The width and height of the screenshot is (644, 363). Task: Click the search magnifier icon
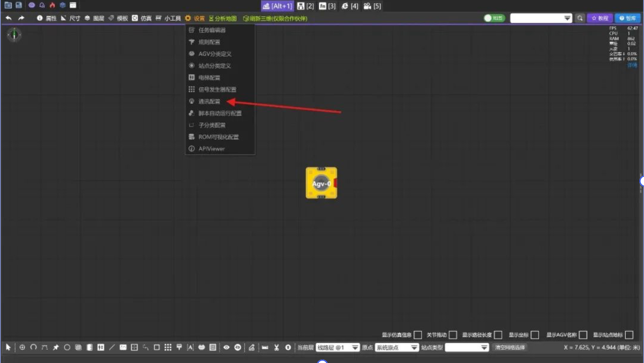(580, 18)
